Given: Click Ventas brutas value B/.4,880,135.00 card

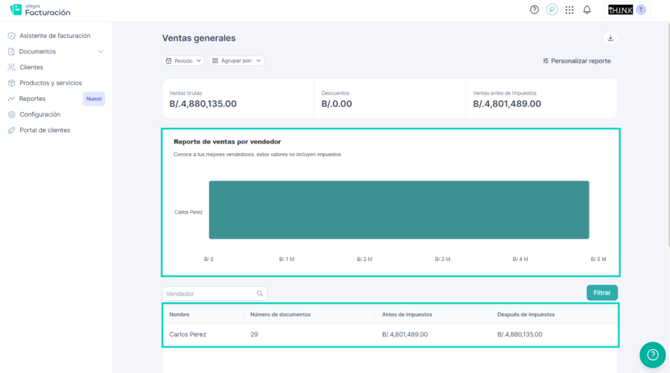Looking at the screenshot, I should pos(203,104).
